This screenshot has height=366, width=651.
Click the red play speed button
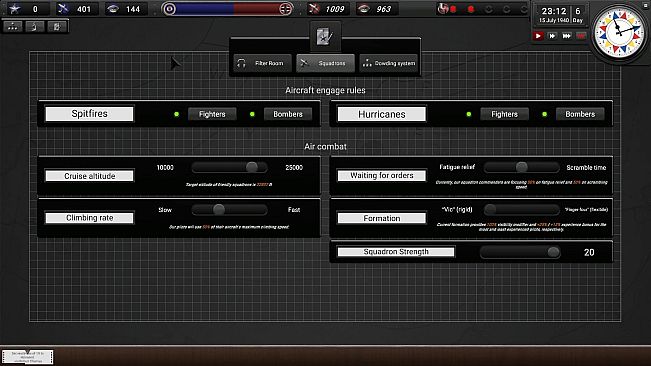pos(538,36)
